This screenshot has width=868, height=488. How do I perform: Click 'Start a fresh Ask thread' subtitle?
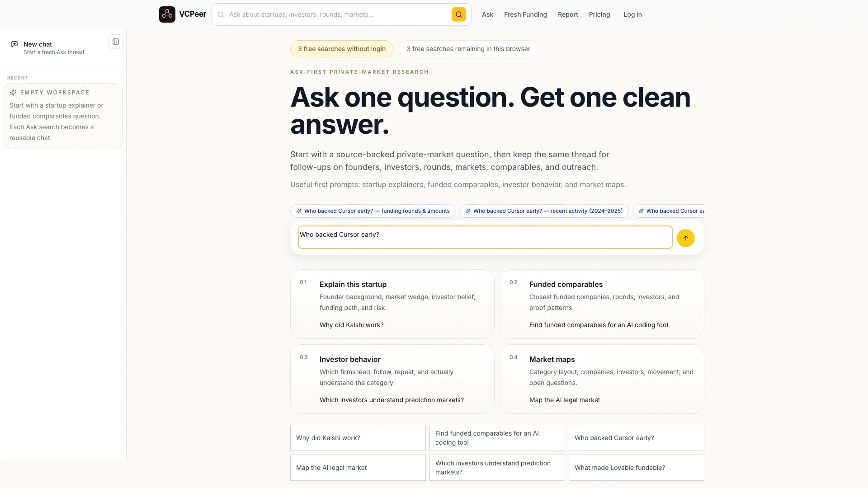click(54, 52)
